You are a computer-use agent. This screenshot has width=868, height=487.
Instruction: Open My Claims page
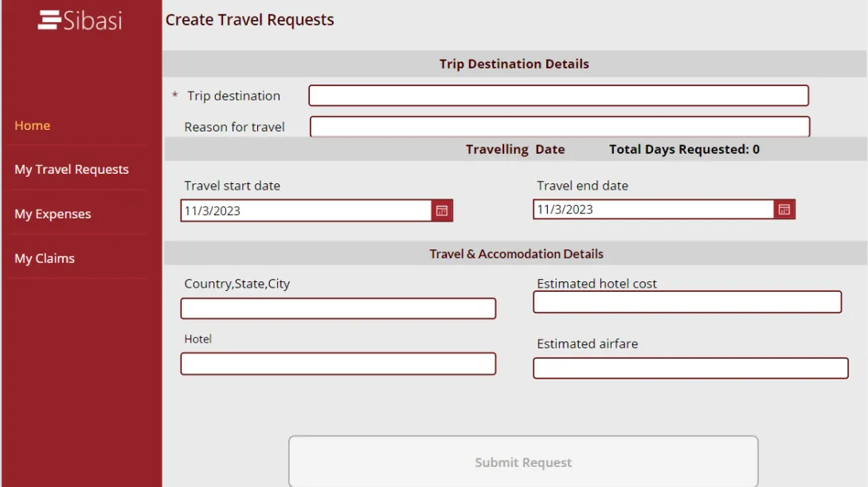(x=45, y=258)
